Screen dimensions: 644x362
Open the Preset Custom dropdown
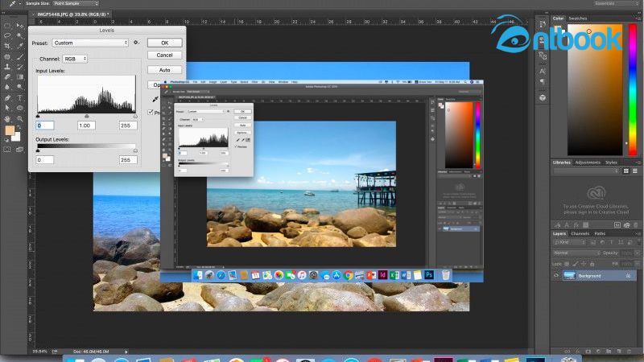[90, 43]
